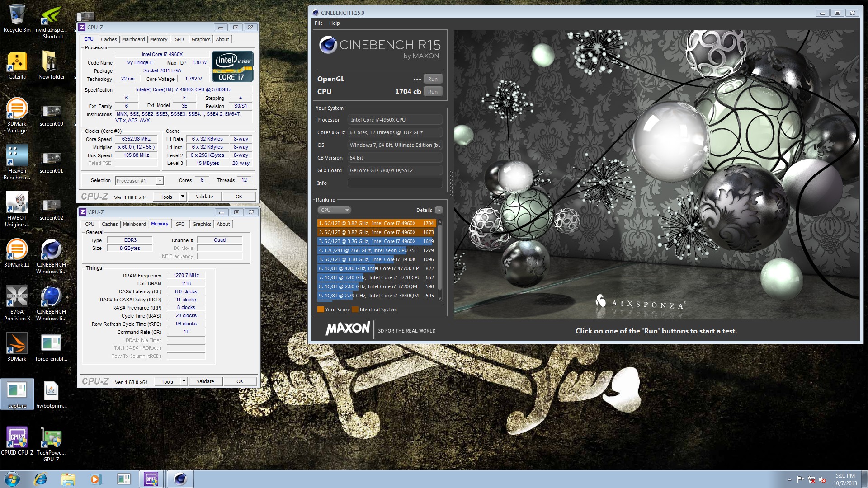The image size is (868, 488).
Task: Open Action Center flag in tray
Action: coord(800,479)
